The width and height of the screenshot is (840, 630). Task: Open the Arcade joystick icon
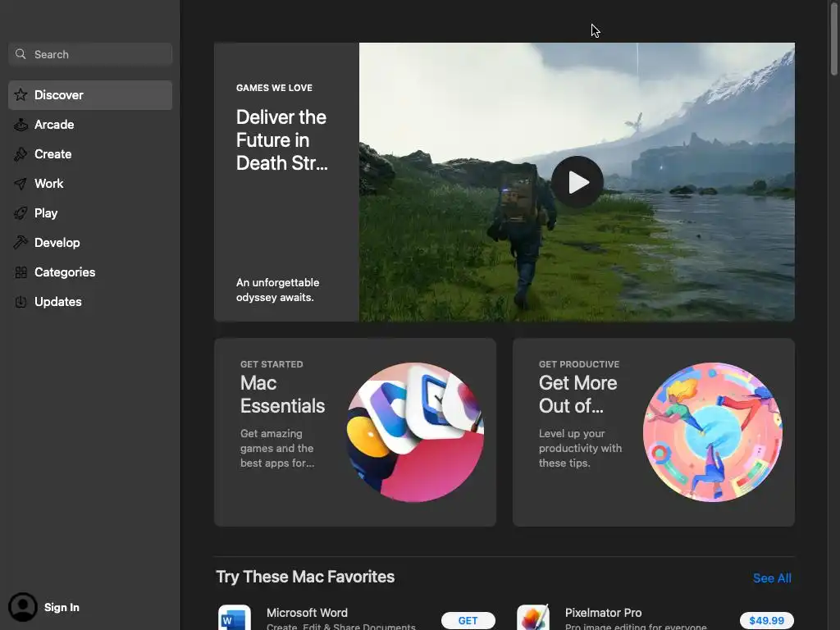point(21,125)
